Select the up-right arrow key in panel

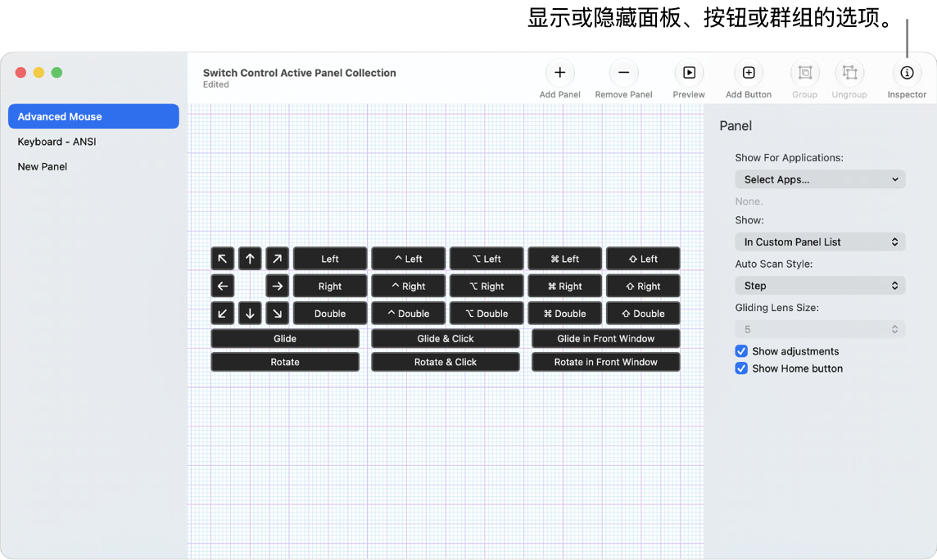[x=278, y=259]
